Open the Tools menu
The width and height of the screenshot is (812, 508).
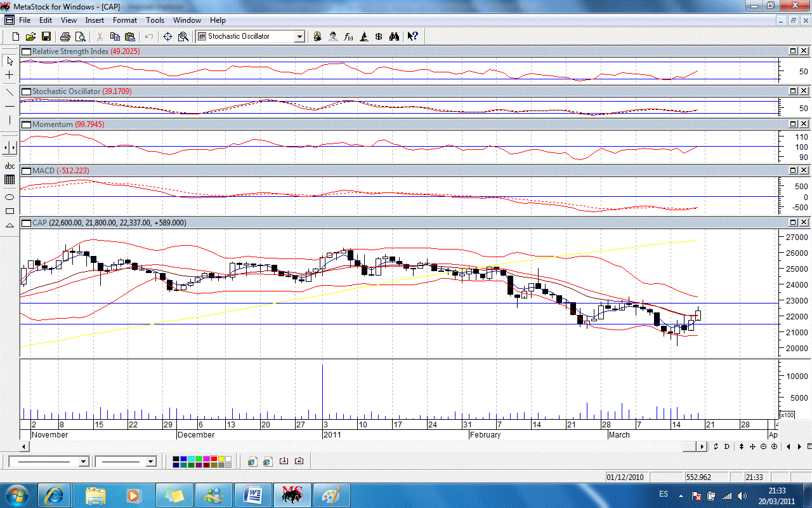(x=155, y=20)
